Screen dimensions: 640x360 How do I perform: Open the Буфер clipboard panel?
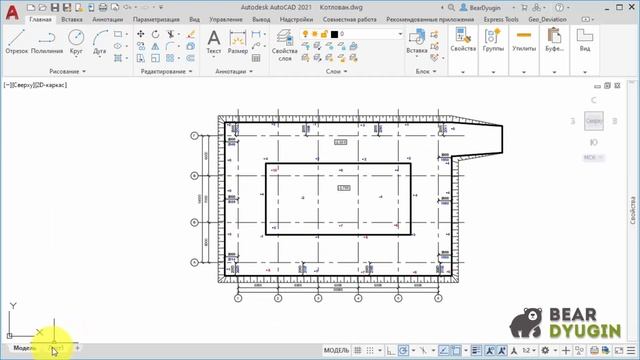(554, 40)
